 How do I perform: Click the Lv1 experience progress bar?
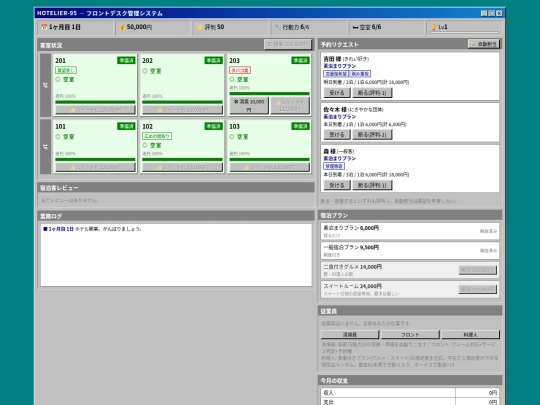(465, 32)
